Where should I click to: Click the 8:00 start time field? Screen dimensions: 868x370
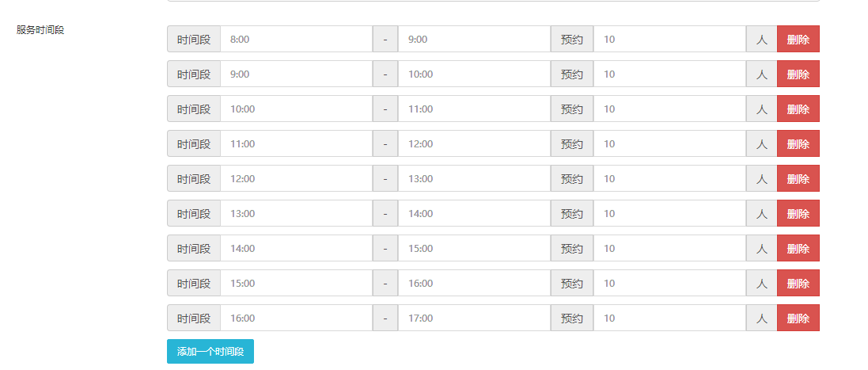coord(295,39)
